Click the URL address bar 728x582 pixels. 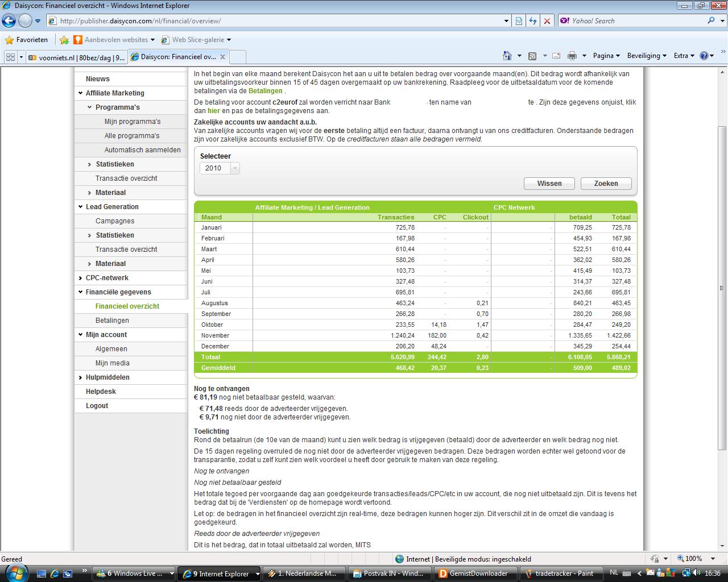pyautogui.click(x=279, y=21)
